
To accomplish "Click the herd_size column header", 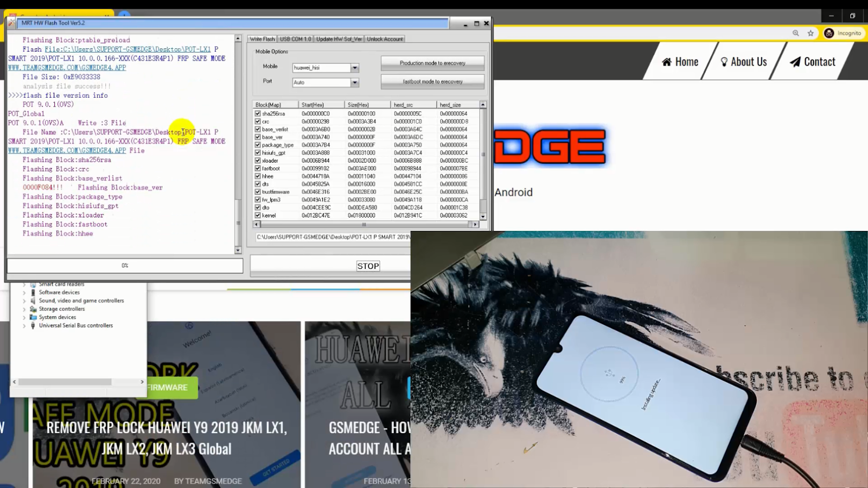I will (x=458, y=105).
